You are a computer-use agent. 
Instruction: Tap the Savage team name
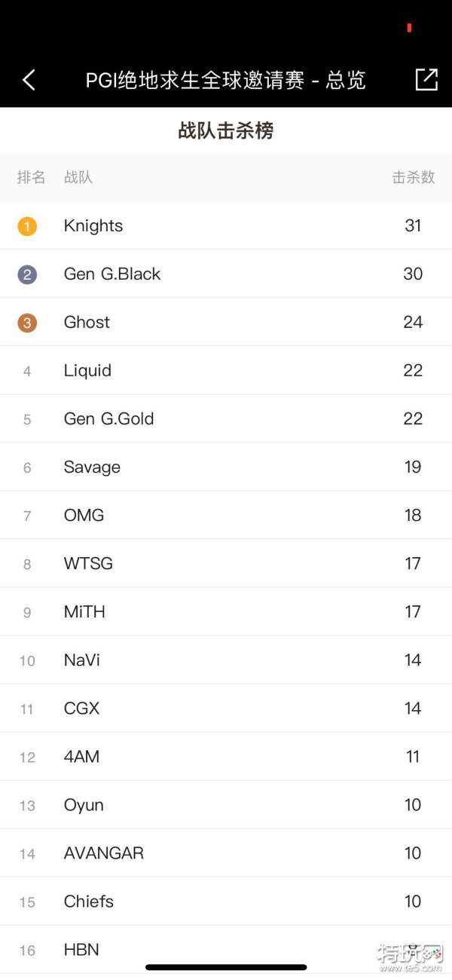click(92, 467)
